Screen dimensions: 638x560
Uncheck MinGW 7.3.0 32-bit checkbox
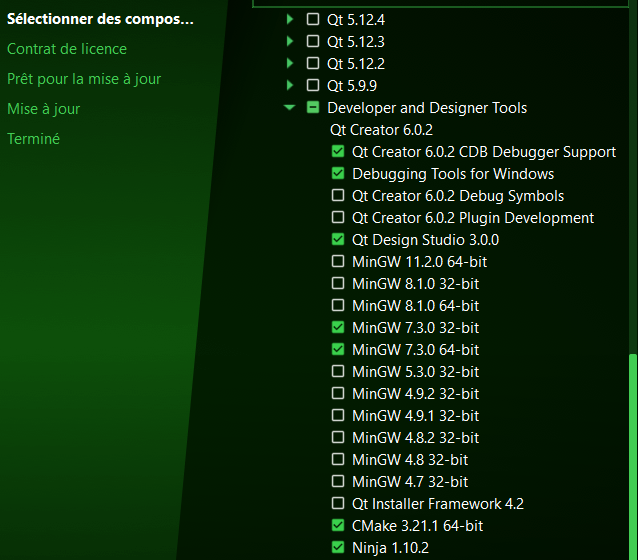(x=338, y=327)
